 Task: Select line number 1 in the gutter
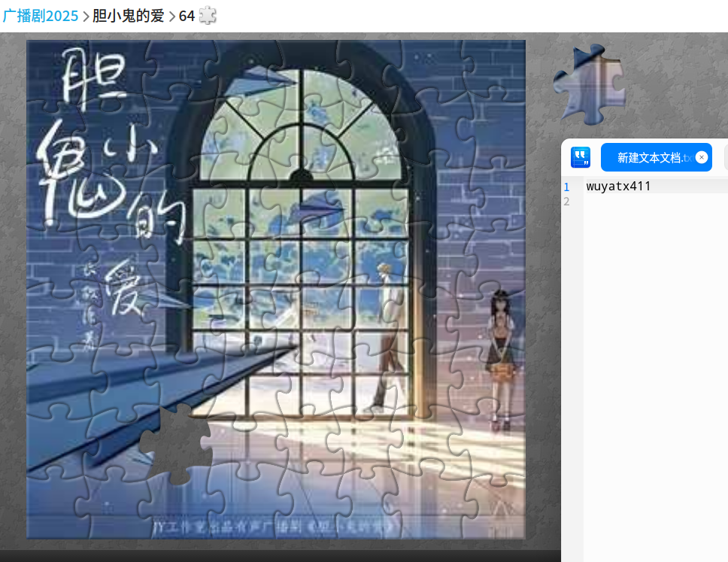click(x=566, y=187)
